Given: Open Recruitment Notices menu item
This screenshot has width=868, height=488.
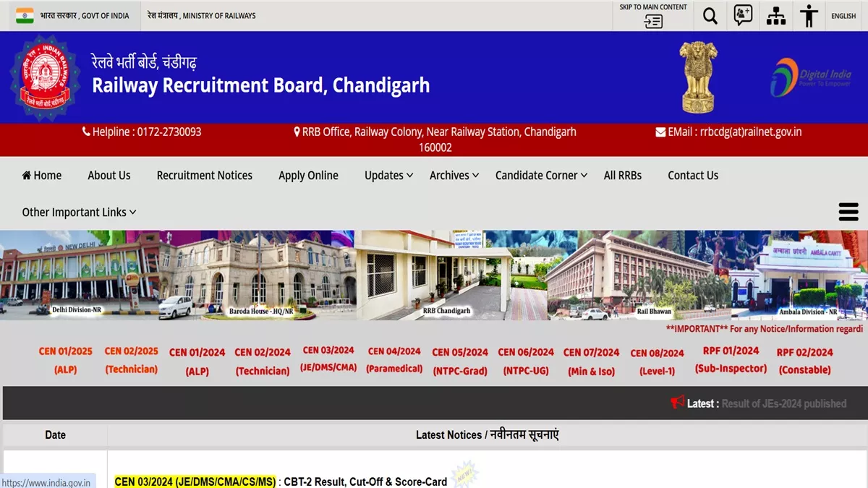Looking at the screenshot, I should pos(205,175).
